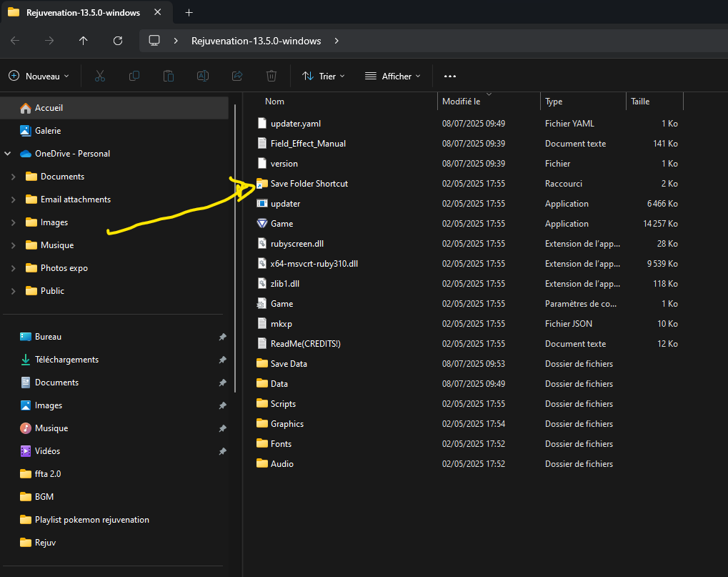
Task: Go up one folder level
Action: coord(83,41)
